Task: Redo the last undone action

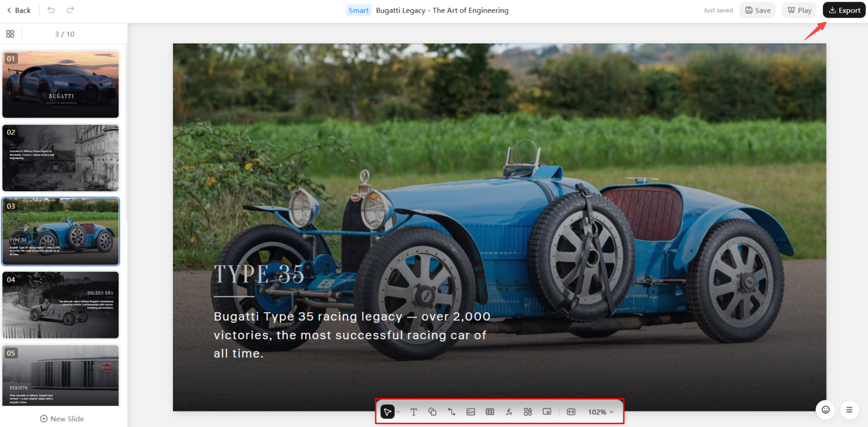Action: (x=70, y=10)
